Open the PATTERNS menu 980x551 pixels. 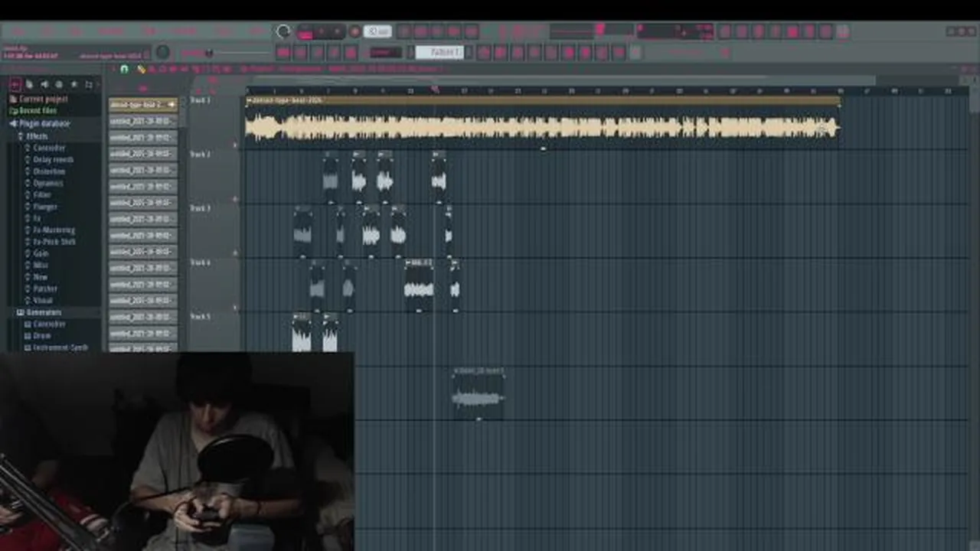(x=110, y=31)
